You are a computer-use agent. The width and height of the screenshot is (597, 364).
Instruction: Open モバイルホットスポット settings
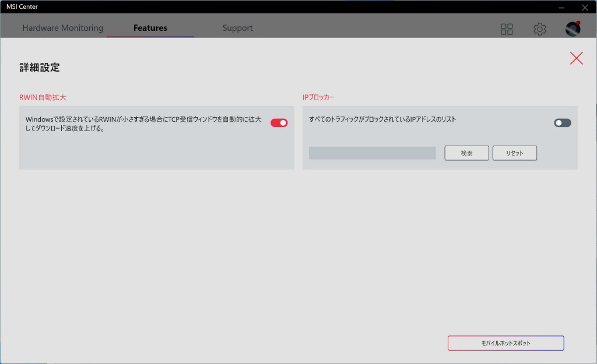click(505, 343)
